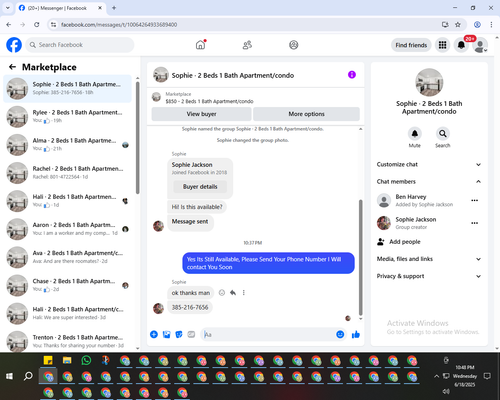This screenshot has width=500, height=400.
Task: Open a new browser tab
Action: click(114, 8)
